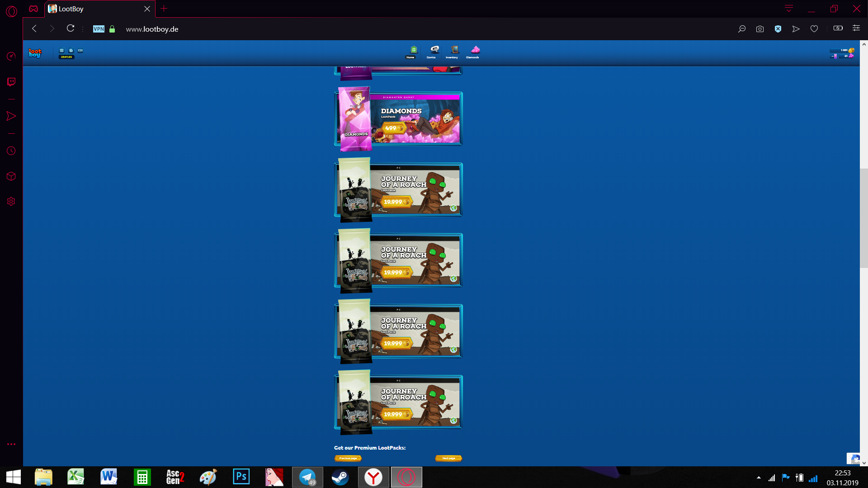Click the page vertical scrollbar thumb
The width and height of the screenshot is (868, 488).
click(x=864, y=218)
